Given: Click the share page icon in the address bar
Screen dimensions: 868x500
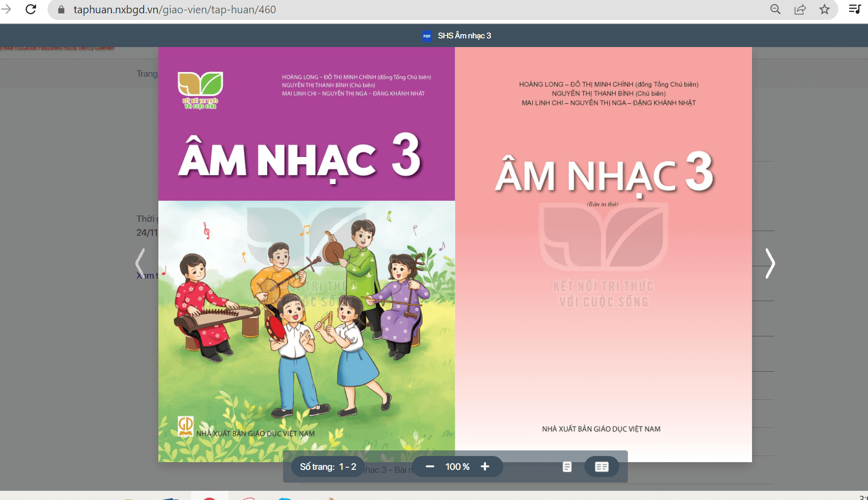Looking at the screenshot, I should click(800, 9).
